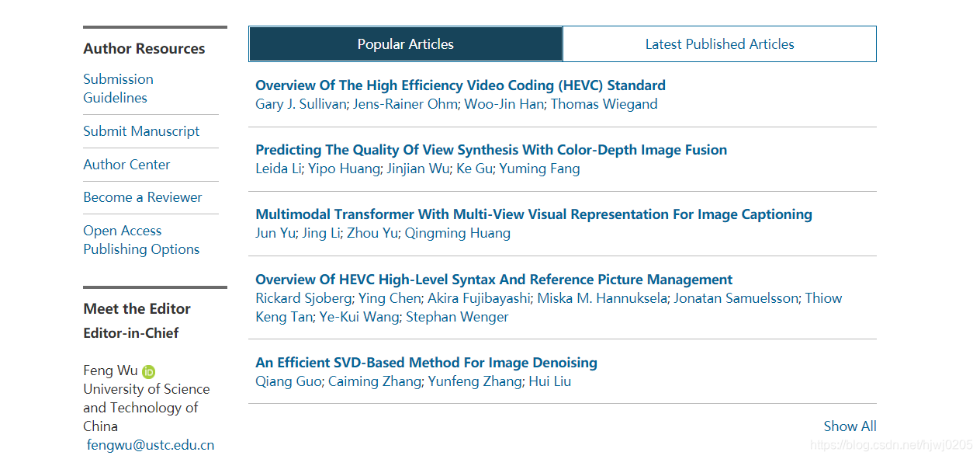Screen dimensions: 980x459
Task: Select author Miska M. Hannuksela
Action: (602, 298)
